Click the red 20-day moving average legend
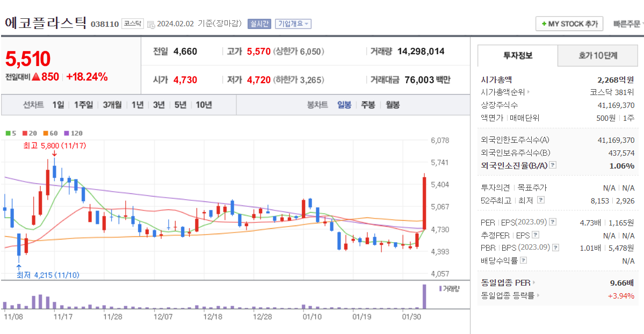 [x=30, y=133]
